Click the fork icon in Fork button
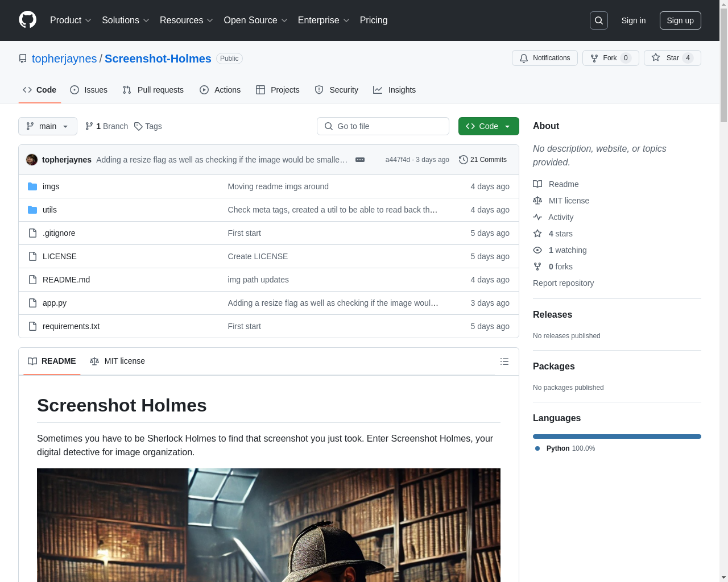 (x=594, y=58)
